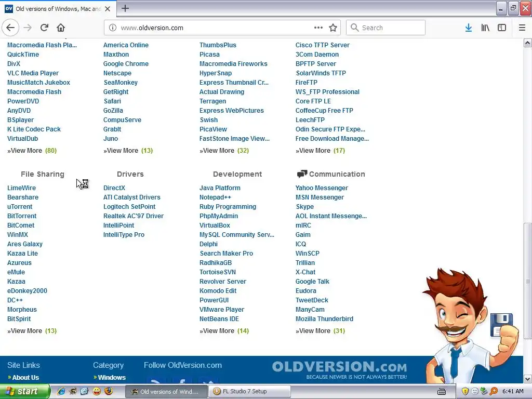Image resolution: width=532 pixels, height=399 pixels.
Task: Launch Internet Explorer from quick launch
Action: [x=61, y=391]
